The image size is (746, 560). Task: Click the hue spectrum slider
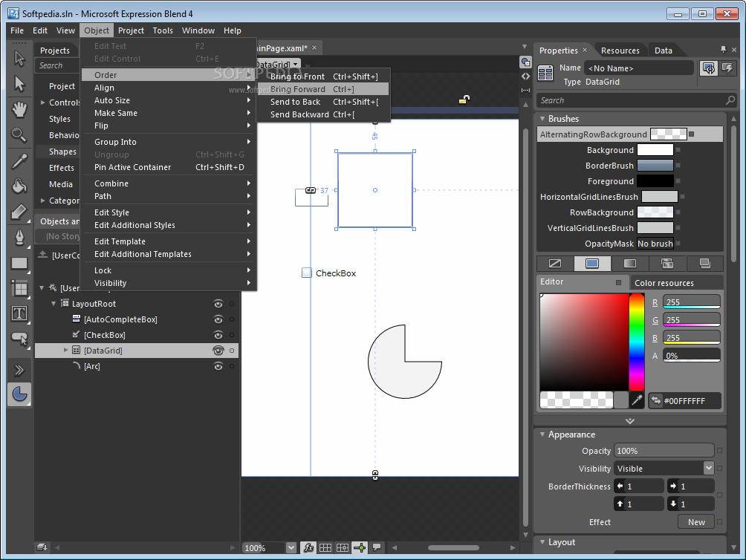point(637,342)
